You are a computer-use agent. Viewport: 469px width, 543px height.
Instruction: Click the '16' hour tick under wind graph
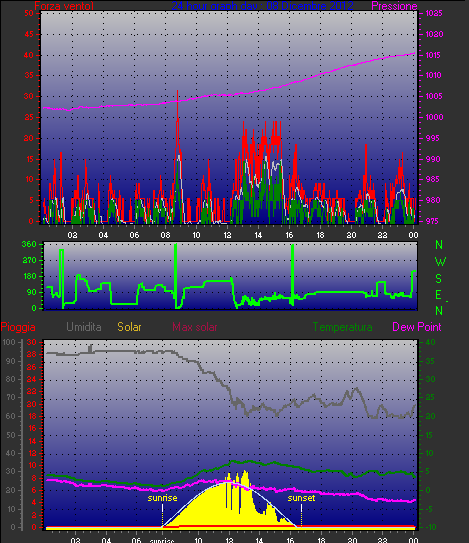point(289,235)
